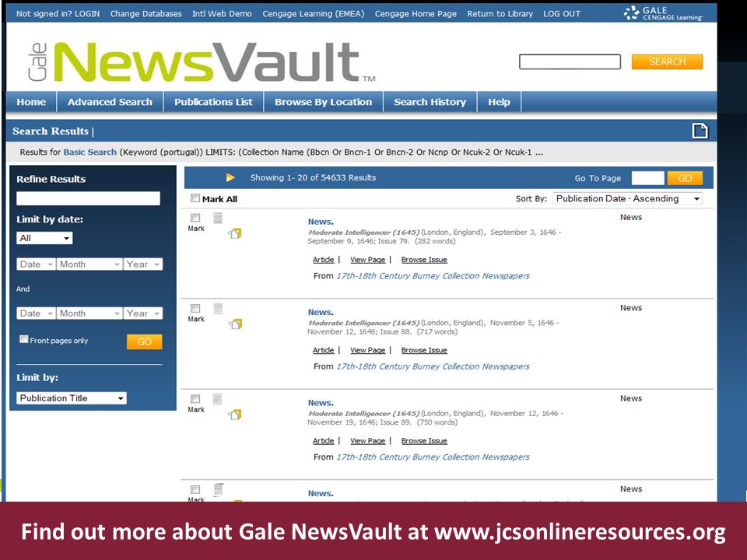Viewport: 747px width, 560px height.
Task: Click GO button in Refine Results panel
Action: [145, 341]
